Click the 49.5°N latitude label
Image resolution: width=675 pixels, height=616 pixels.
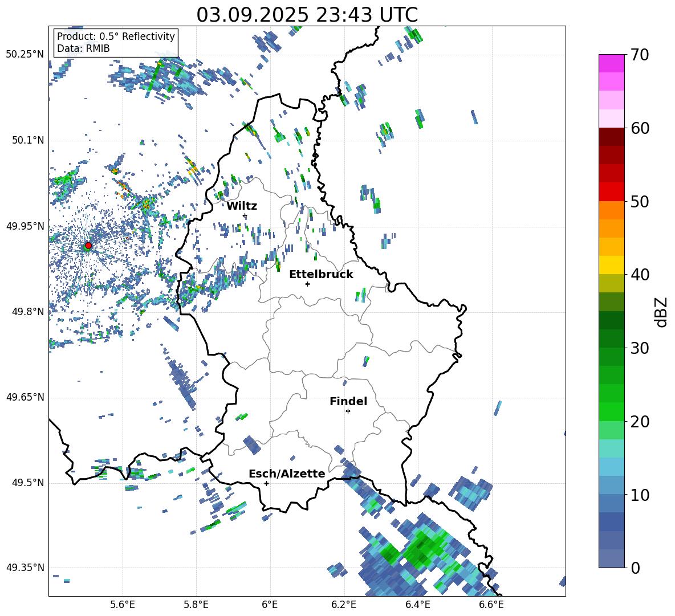click(28, 483)
